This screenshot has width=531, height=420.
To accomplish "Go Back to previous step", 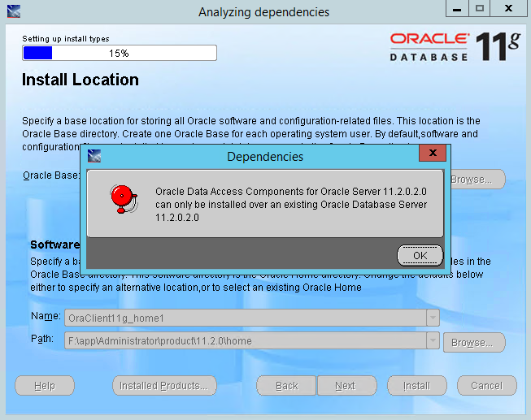I will click(286, 386).
